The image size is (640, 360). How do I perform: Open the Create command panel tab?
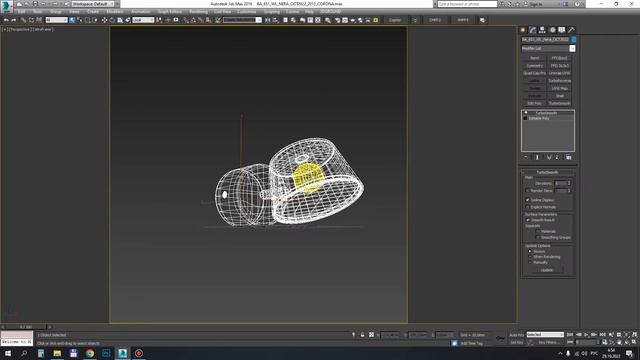[x=523, y=30]
